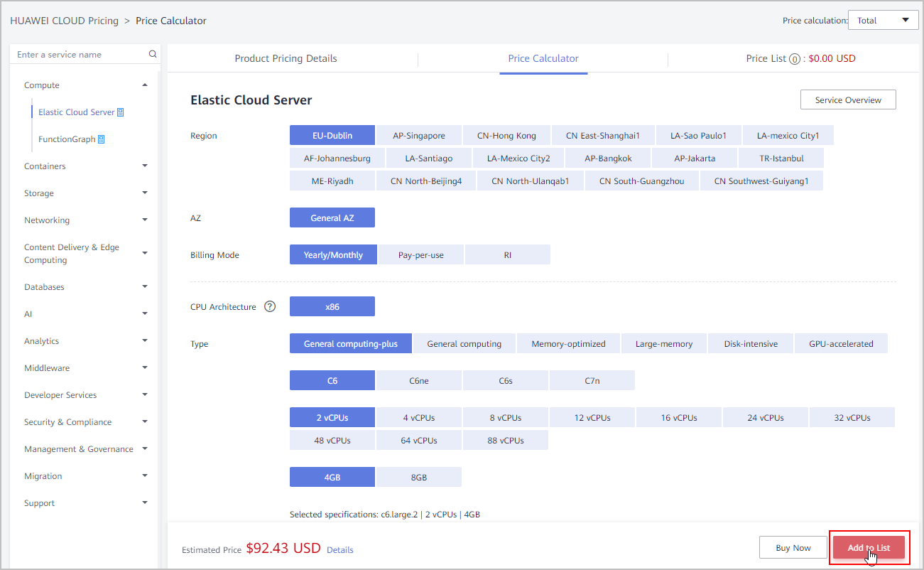Open the Price List tab
This screenshot has height=570, width=924.
point(800,59)
